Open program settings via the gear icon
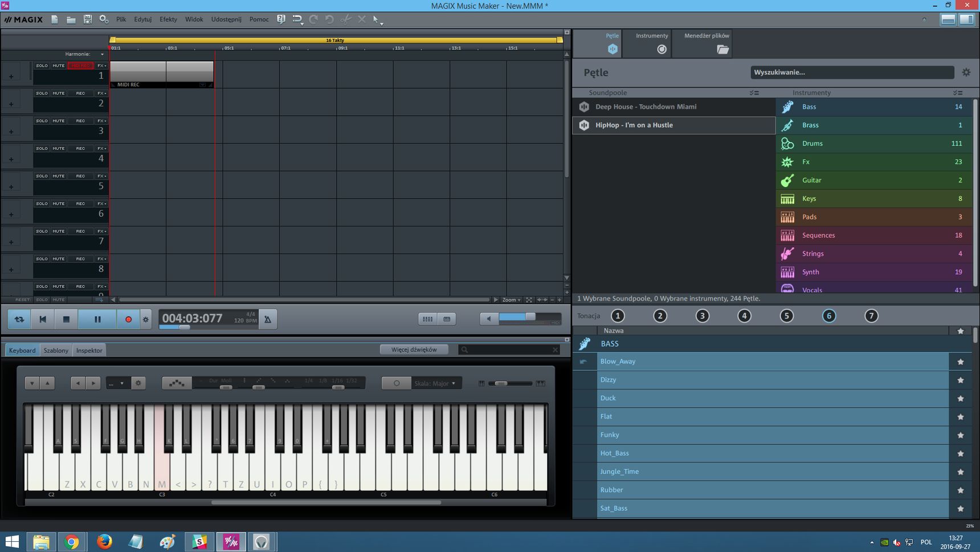The height and width of the screenshot is (552, 980). pyautogui.click(x=104, y=19)
